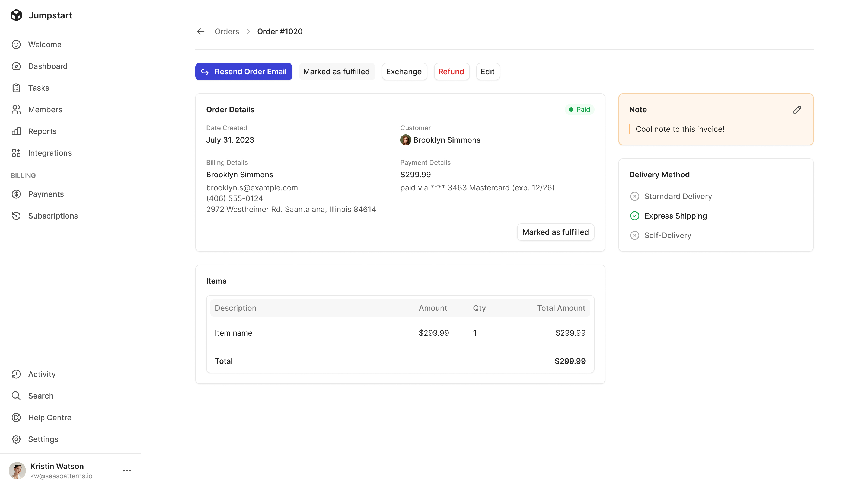Click the Integrations grid-plus icon

click(x=16, y=153)
